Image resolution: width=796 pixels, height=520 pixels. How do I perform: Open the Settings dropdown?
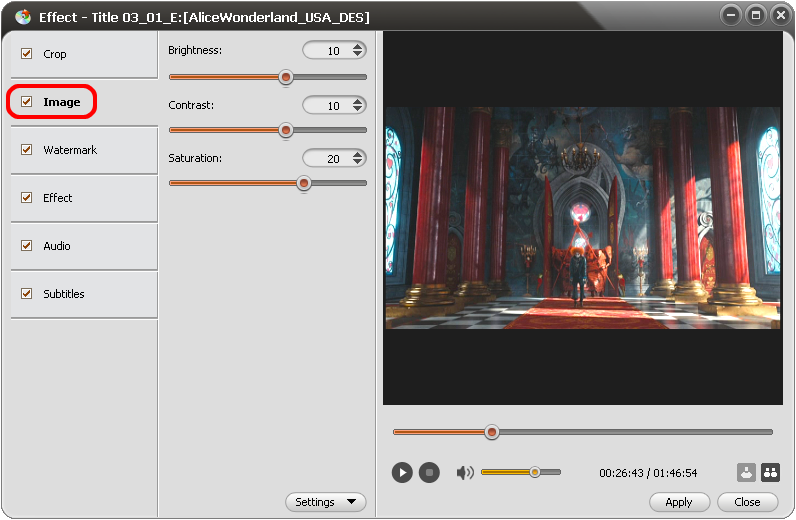click(325, 502)
